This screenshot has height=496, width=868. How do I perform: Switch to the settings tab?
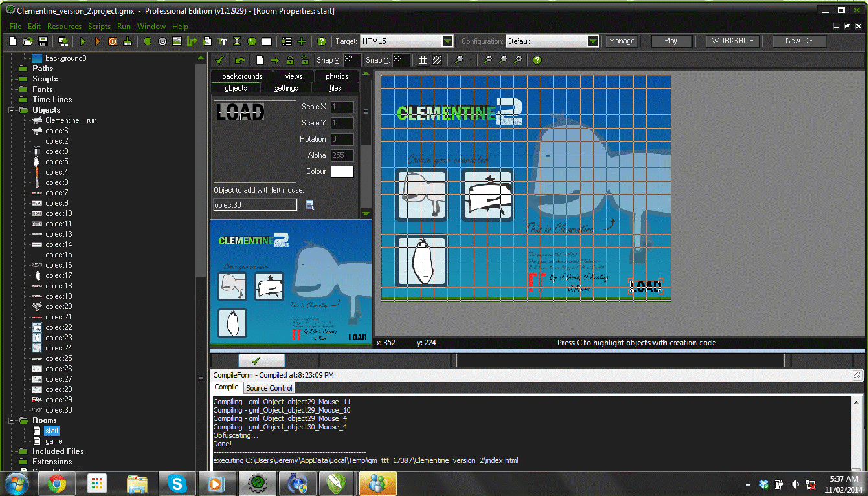[x=286, y=88]
